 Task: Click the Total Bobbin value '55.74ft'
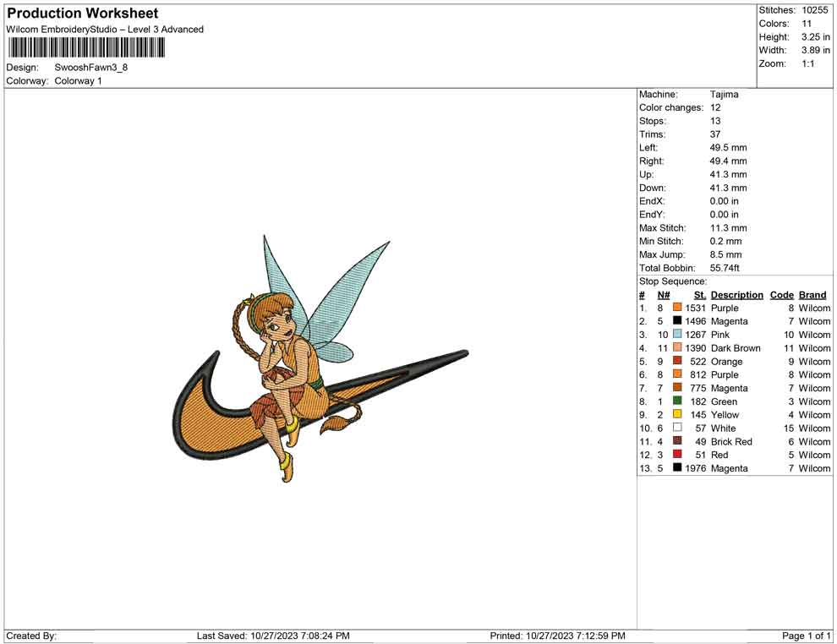click(725, 268)
